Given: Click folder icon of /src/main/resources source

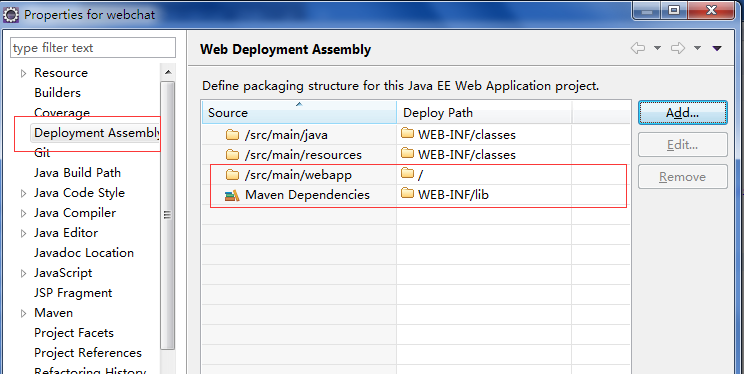Looking at the screenshot, I should (x=232, y=155).
